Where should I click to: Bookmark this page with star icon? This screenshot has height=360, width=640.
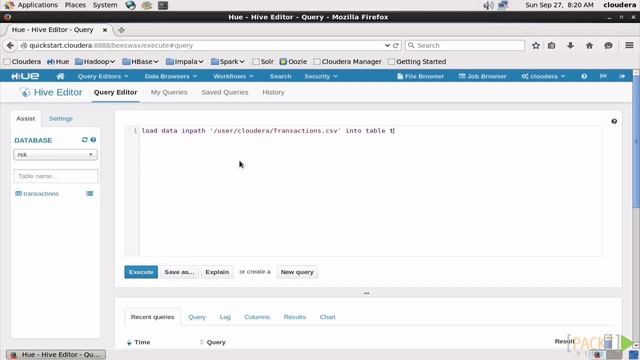536,45
